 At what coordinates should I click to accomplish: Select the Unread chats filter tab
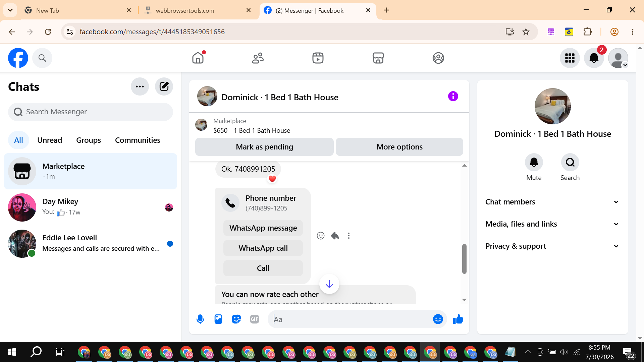(x=50, y=140)
